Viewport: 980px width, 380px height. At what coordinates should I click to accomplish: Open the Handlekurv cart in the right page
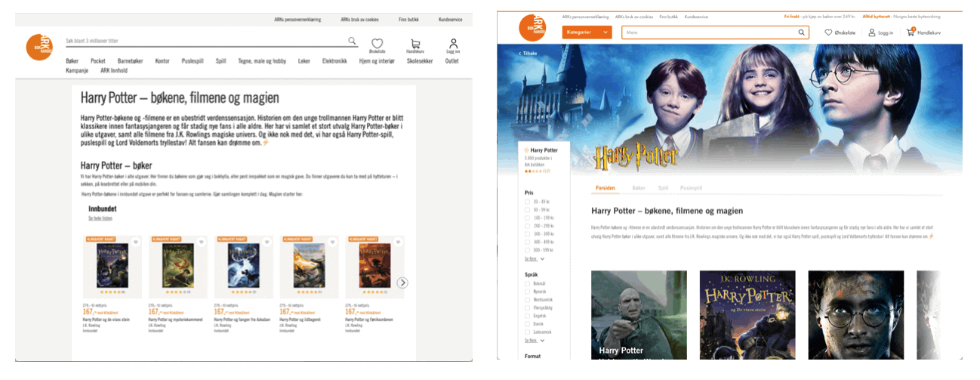(911, 32)
